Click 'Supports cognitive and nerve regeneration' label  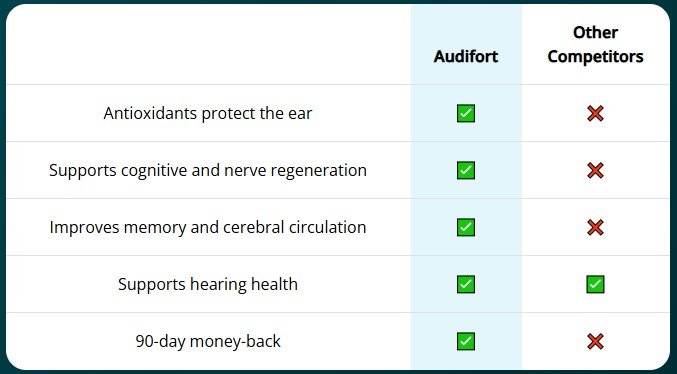[208, 170]
